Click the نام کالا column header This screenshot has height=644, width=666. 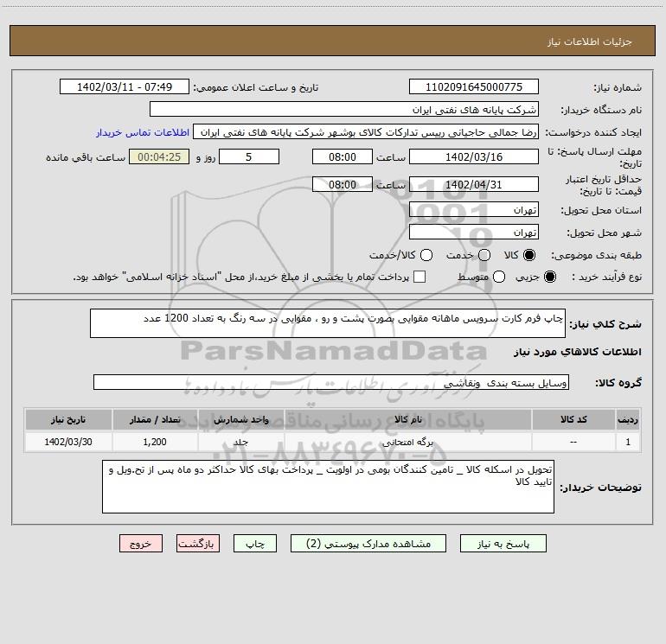click(x=407, y=419)
